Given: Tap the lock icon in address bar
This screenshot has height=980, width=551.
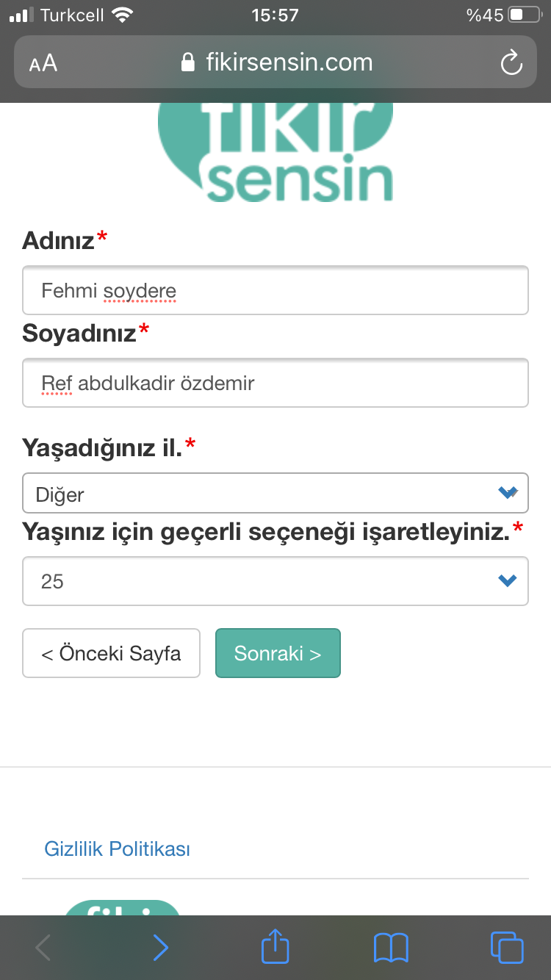Looking at the screenshot, I should tap(188, 62).
